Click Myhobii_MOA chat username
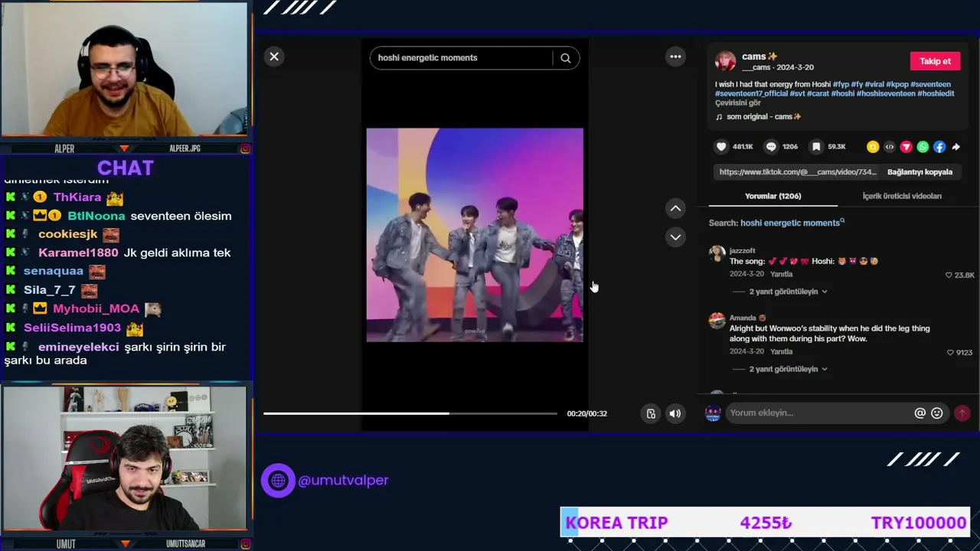This screenshot has width=980, height=551. point(96,308)
